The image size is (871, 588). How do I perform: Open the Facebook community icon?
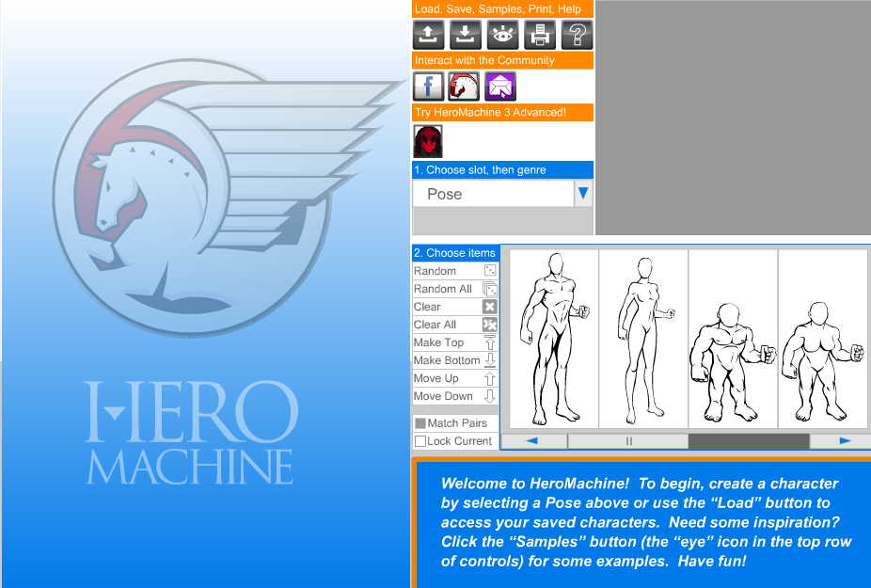[428, 87]
